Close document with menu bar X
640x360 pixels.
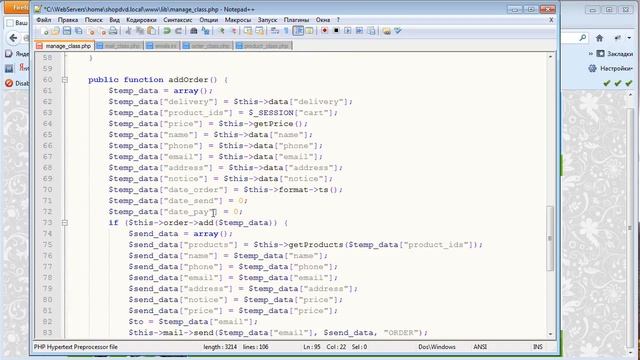click(x=551, y=20)
